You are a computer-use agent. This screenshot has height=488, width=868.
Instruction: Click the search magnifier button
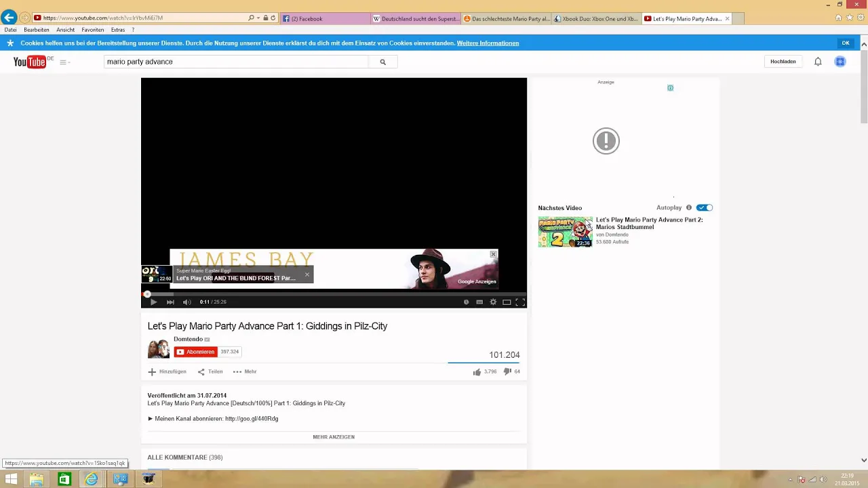[382, 62]
